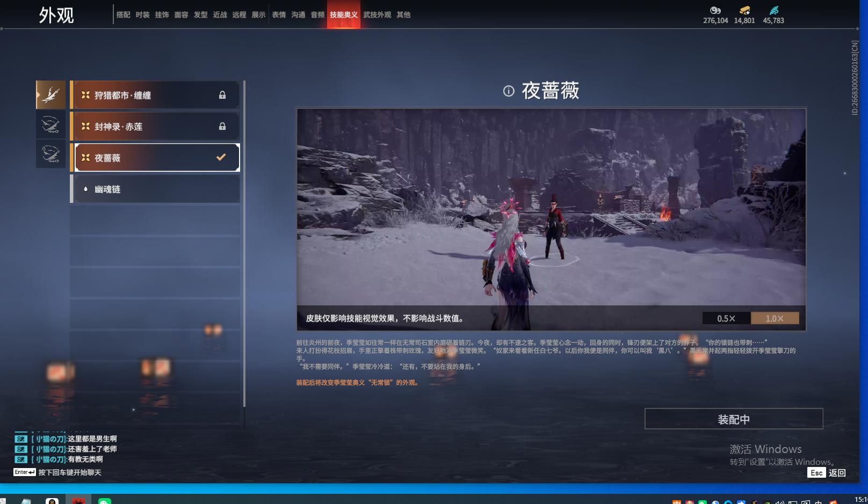Open the 武技外观 tab
The image size is (868, 504).
(377, 15)
